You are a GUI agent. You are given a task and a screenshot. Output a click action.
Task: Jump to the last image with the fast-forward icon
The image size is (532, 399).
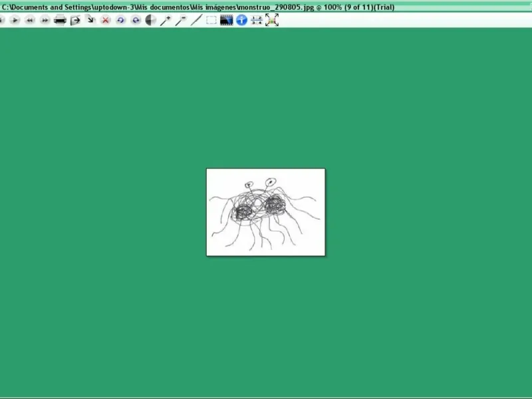(x=45, y=21)
